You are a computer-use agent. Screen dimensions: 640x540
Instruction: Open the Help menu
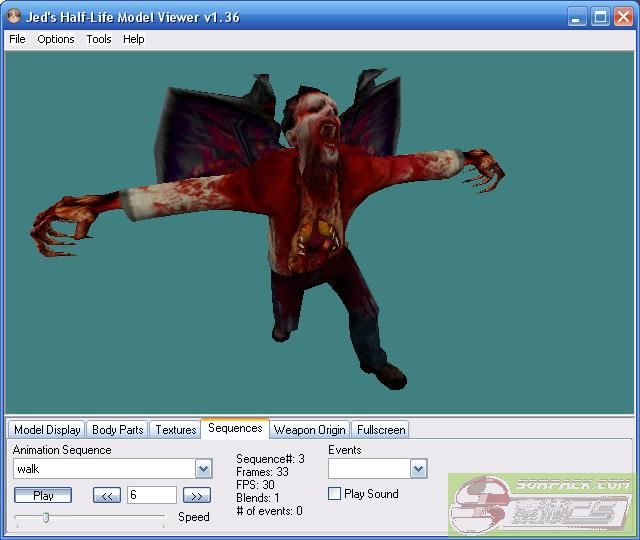pyautogui.click(x=134, y=39)
